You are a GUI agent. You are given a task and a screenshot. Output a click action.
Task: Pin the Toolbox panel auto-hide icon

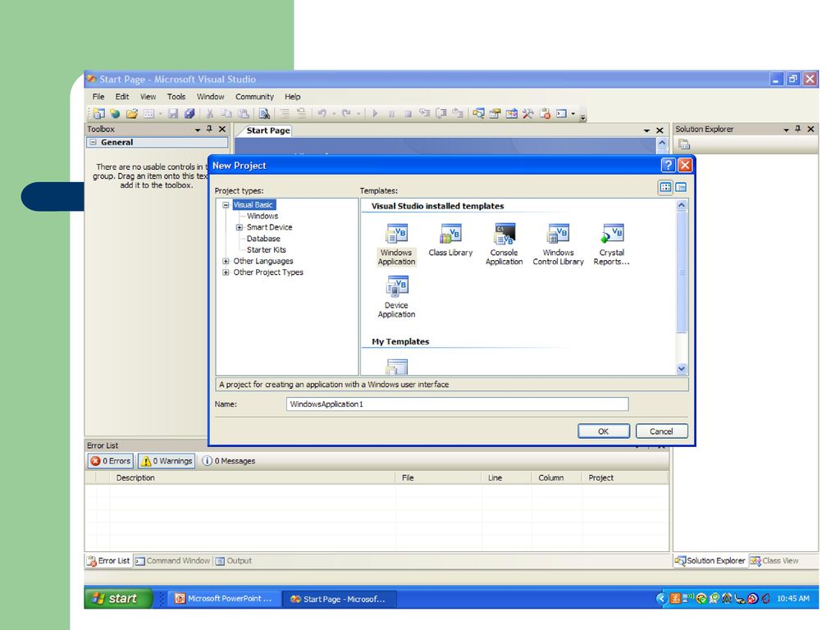point(209,129)
